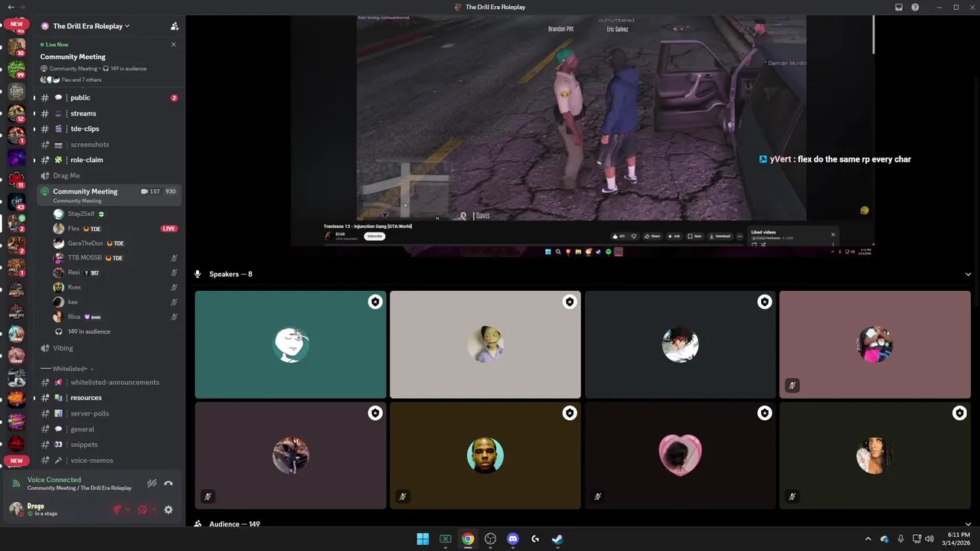Viewport: 980px width, 551px height.
Task: Join the Drag Me voice channel
Action: [x=109, y=175]
